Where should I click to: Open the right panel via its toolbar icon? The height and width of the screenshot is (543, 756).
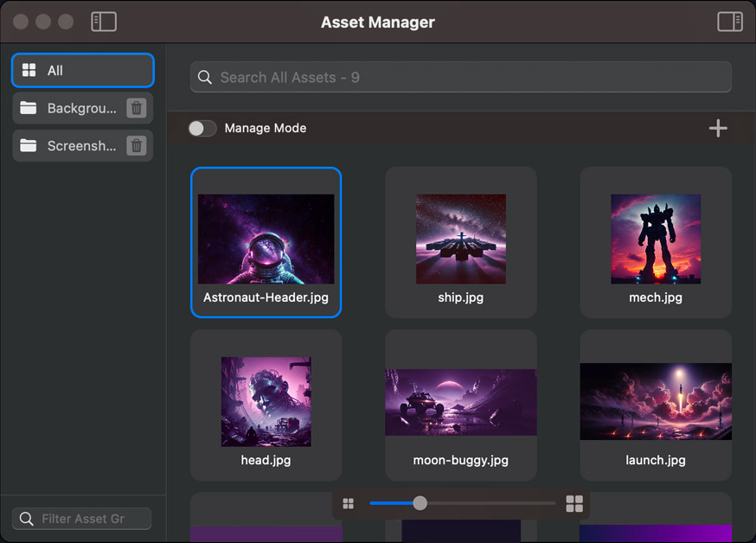click(729, 22)
